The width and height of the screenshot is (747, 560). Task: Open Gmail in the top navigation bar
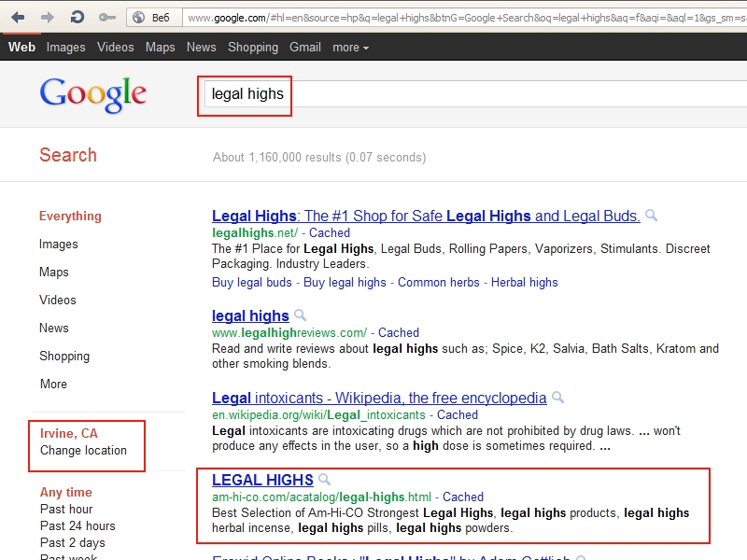point(305,48)
